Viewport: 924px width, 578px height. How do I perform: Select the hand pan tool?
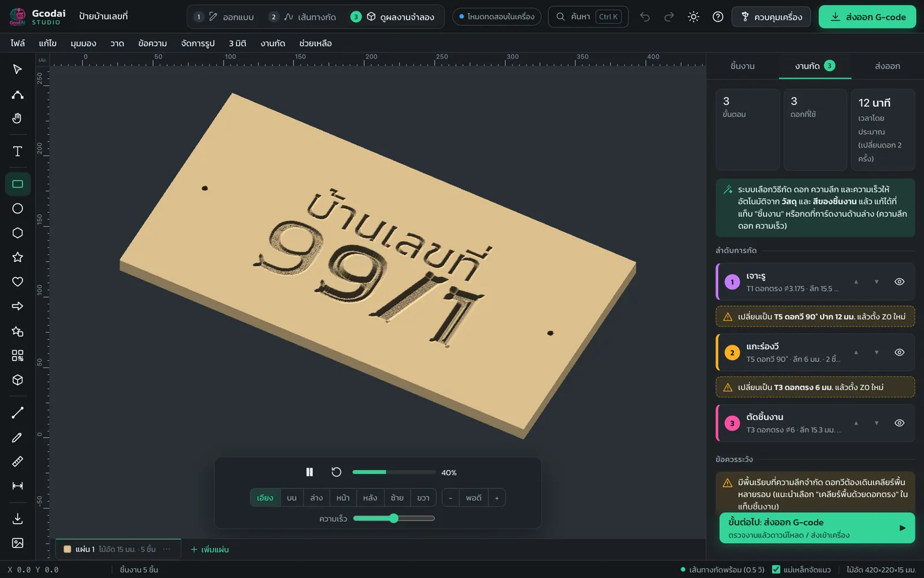point(17,118)
